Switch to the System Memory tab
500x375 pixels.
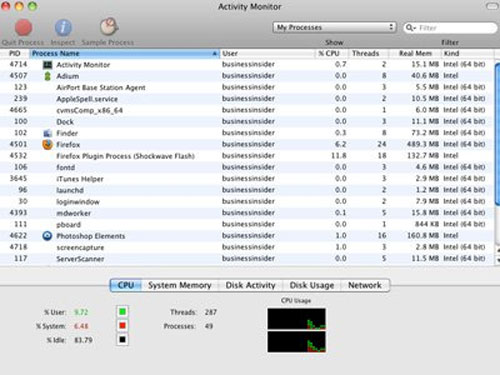coord(180,285)
